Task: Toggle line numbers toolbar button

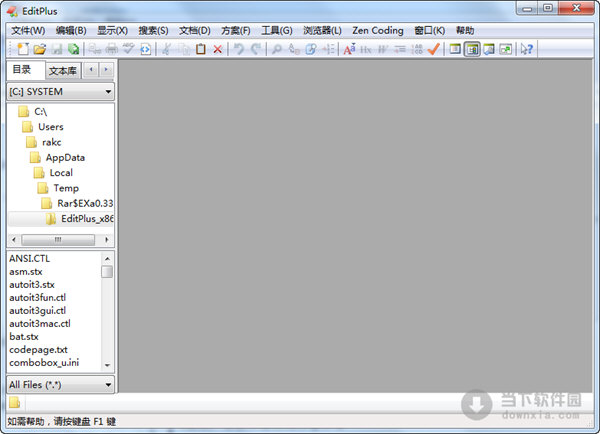Action: [417, 49]
